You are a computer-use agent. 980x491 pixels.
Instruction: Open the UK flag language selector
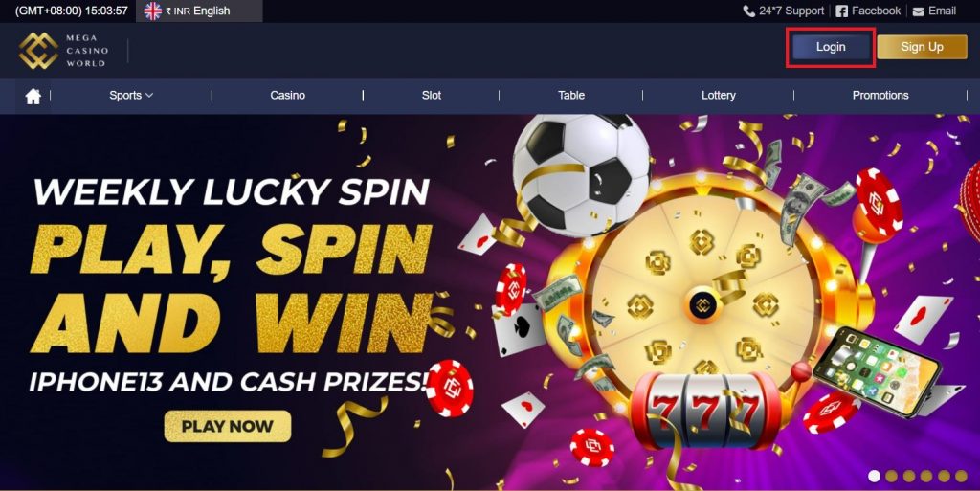click(153, 11)
